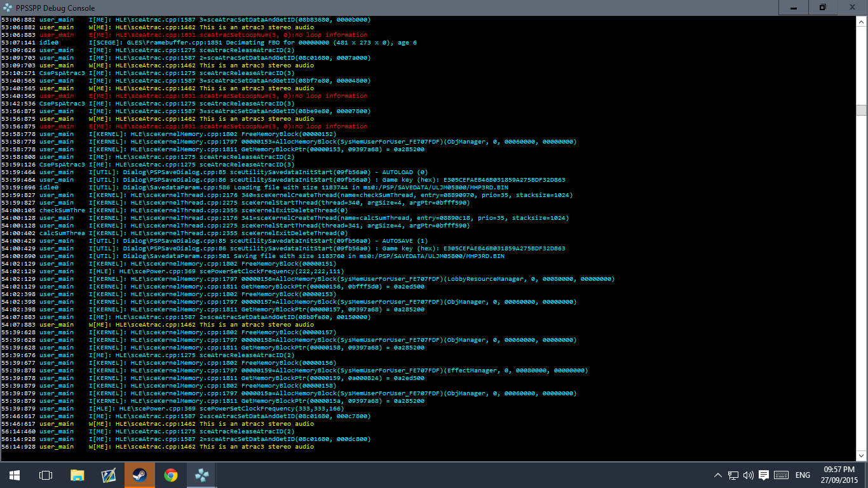The height and width of the screenshot is (488, 868).
Task: Select the PPSSPP taskbar button
Action: pos(201,475)
